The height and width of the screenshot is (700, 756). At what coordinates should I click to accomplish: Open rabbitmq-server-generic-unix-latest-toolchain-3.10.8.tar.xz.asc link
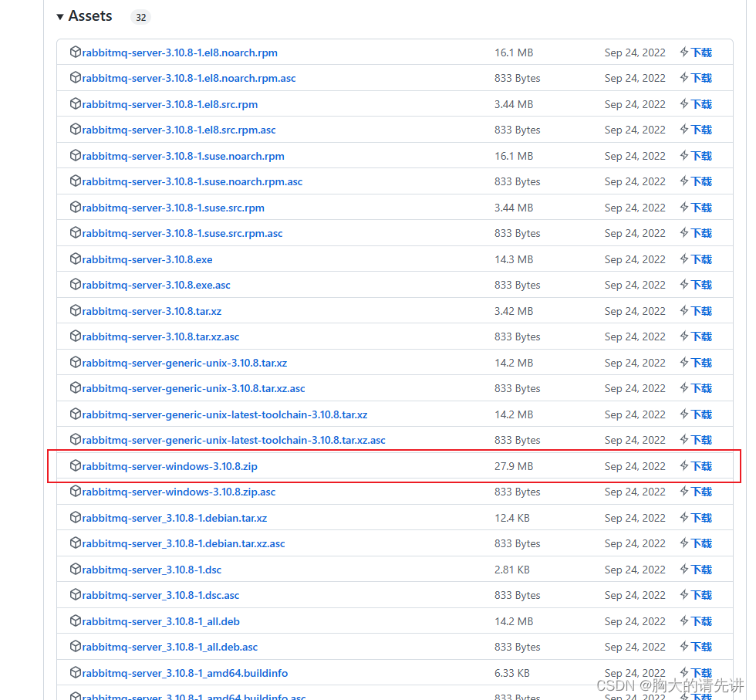pyautogui.click(x=234, y=440)
